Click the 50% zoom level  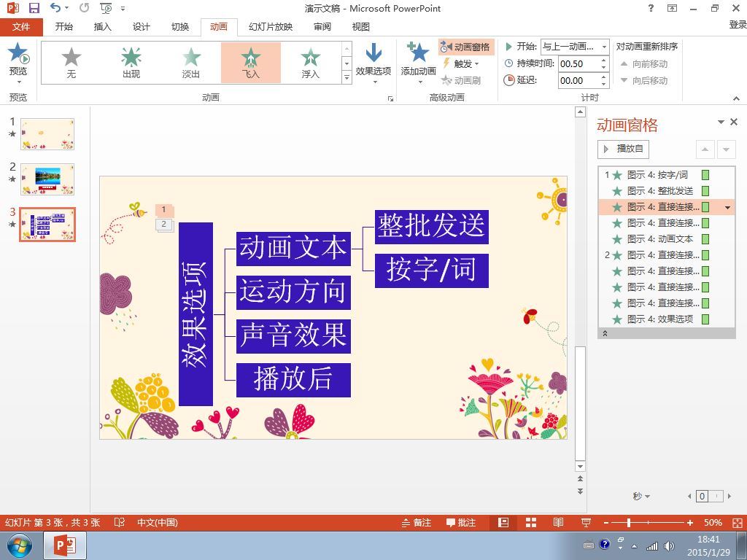click(x=713, y=523)
